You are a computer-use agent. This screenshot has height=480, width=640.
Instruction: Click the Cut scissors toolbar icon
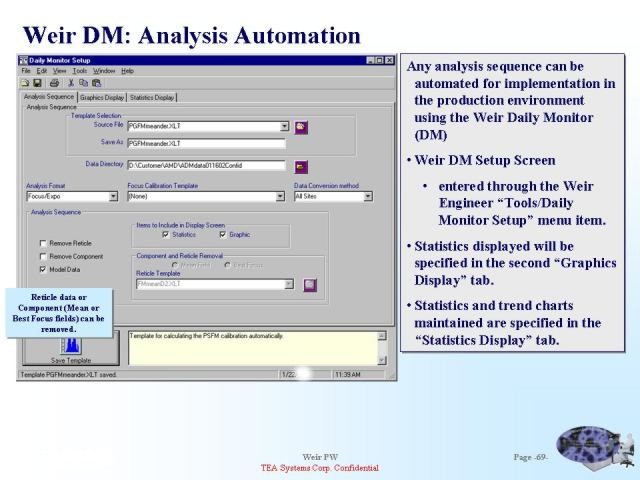click(71, 83)
